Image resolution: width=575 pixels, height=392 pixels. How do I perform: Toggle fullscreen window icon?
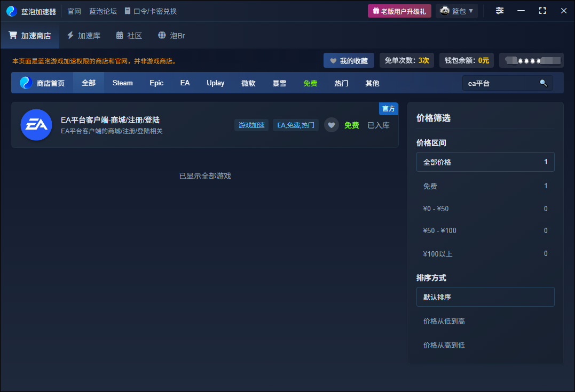(x=542, y=11)
